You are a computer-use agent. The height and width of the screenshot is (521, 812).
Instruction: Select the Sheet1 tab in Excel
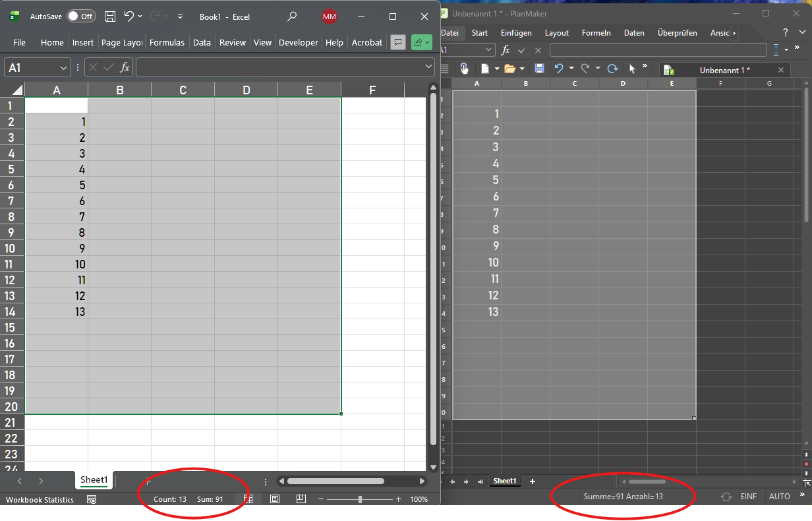(94, 480)
